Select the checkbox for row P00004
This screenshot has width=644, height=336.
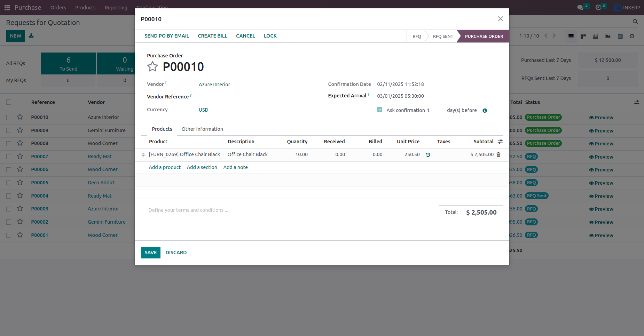tap(9, 196)
